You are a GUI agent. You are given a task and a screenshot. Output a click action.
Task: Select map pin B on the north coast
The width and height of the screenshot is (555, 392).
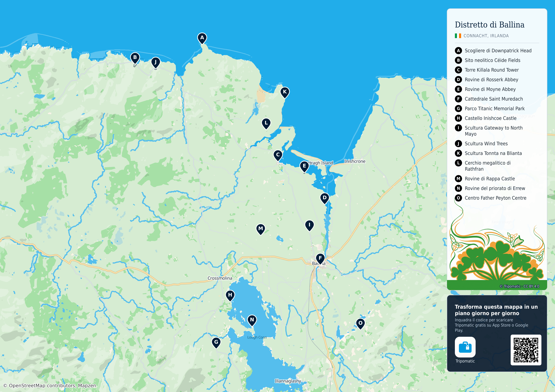[135, 58]
